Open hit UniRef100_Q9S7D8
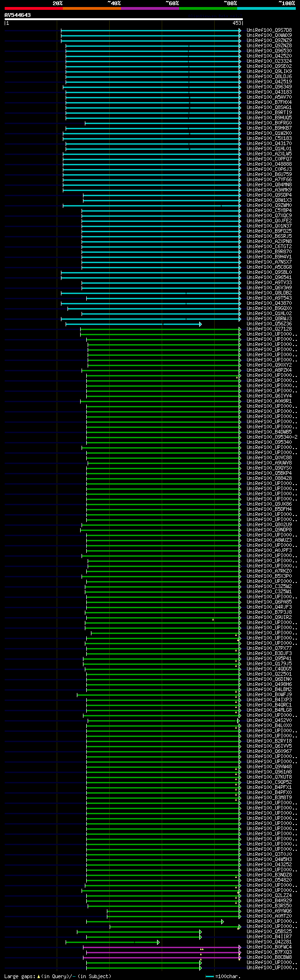 pyautogui.click(x=269, y=30)
